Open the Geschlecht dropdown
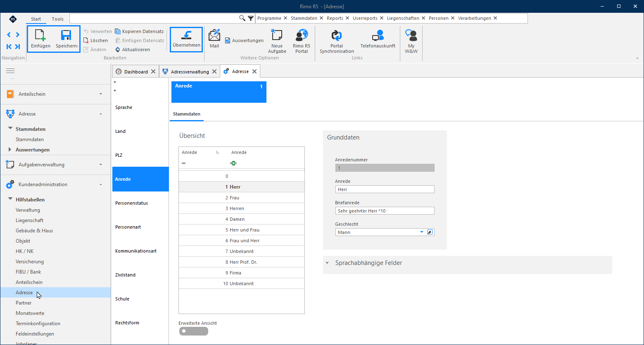The image size is (644, 345). [422, 232]
